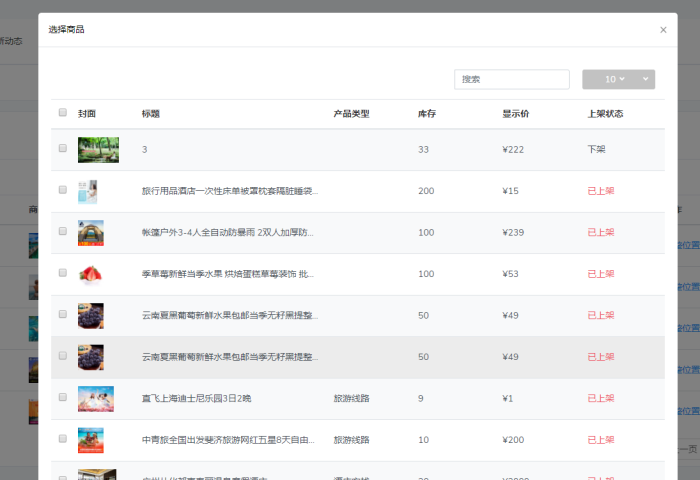
Task: Check the 中青旅全国出发斐济旅游 row checkbox
Action: [63, 439]
